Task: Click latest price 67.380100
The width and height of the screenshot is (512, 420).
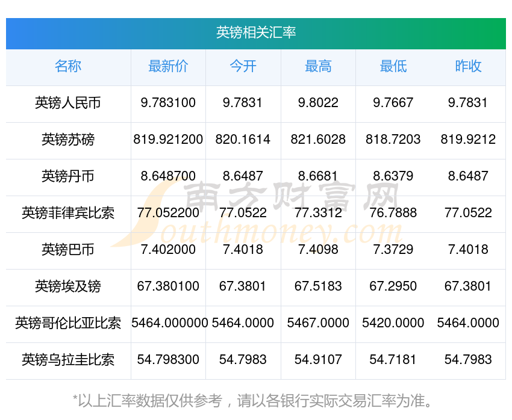Action: [x=168, y=286]
